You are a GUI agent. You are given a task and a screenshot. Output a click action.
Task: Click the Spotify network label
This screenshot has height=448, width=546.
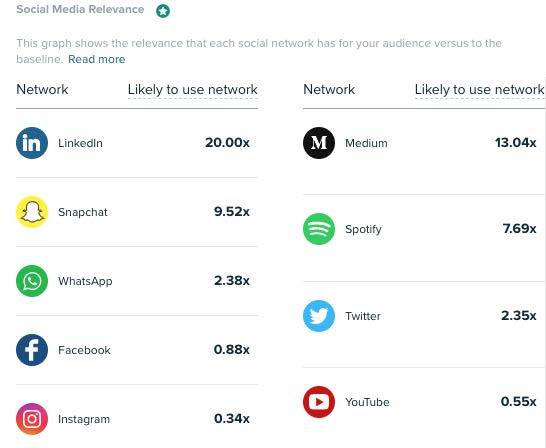point(363,229)
